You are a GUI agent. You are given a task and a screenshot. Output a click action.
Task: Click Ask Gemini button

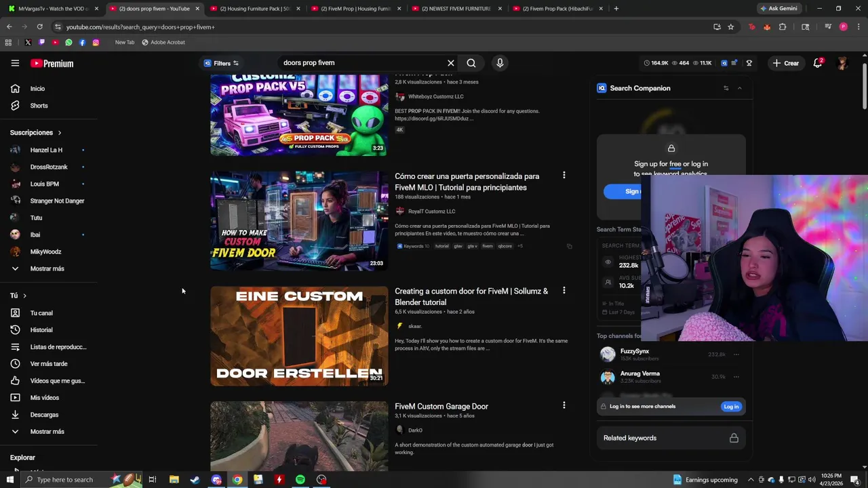[x=778, y=9]
